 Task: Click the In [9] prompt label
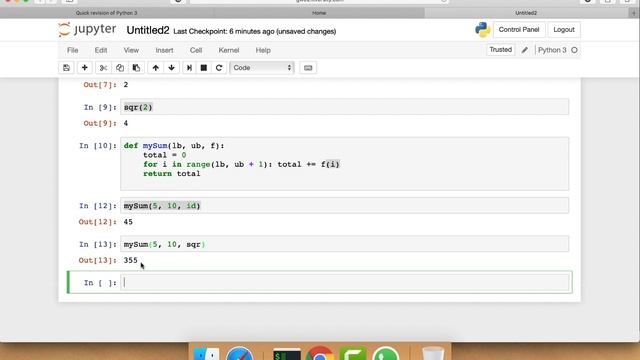click(x=100, y=107)
